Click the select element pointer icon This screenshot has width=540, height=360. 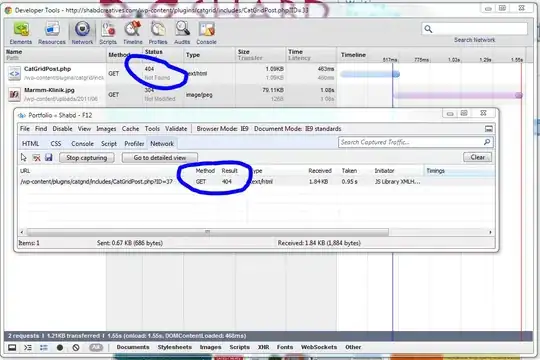point(23,157)
